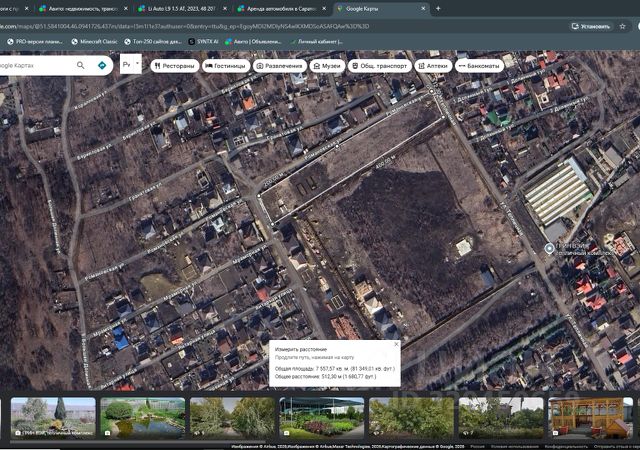
Task: Show Банкоматы on the map
Action: tap(477, 65)
